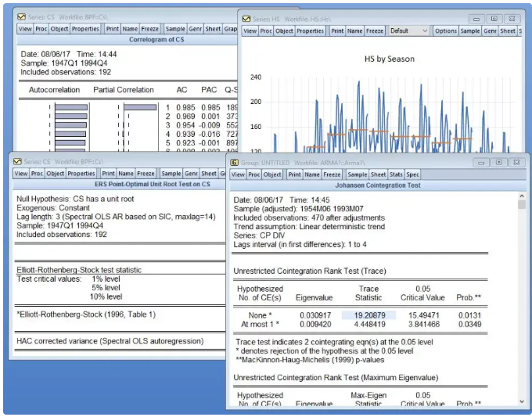Open Proc menu in Johansen group window

254,174
